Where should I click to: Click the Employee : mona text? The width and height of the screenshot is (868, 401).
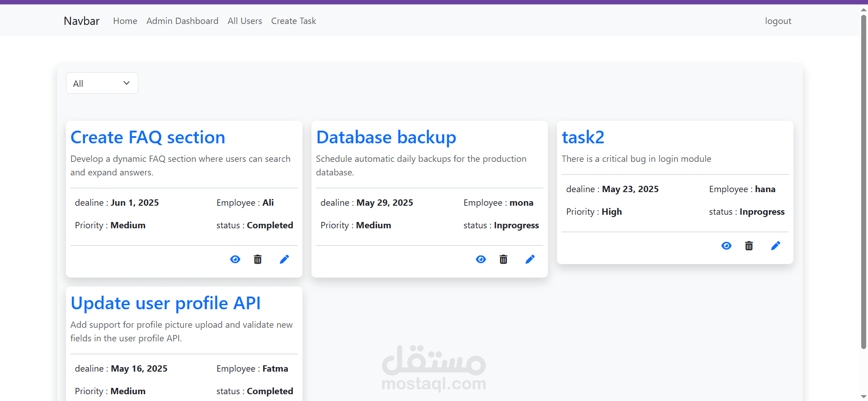(x=498, y=203)
